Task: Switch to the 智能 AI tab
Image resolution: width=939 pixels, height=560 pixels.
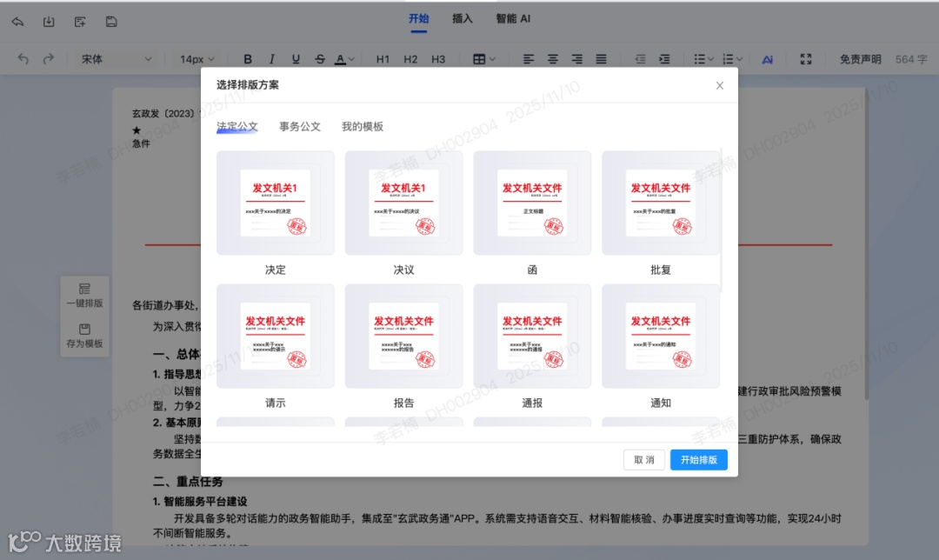Action: (x=513, y=18)
